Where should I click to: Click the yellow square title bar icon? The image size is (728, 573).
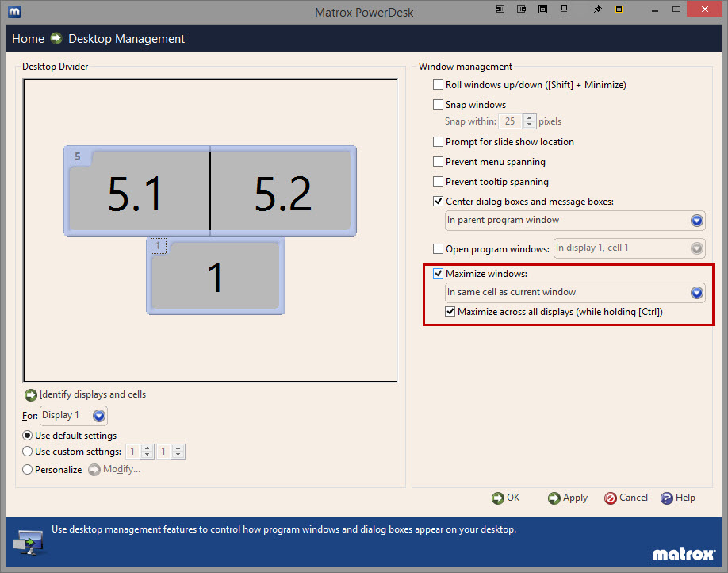tap(619, 10)
